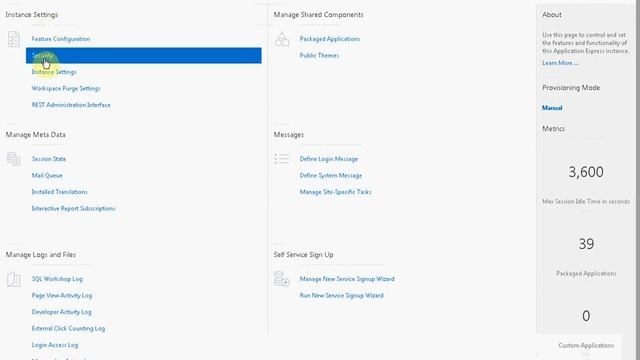Click the 39 packaged applications metric
The width and height of the screenshot is (640, 360).
pyautogui.click(x=586, y=244)
